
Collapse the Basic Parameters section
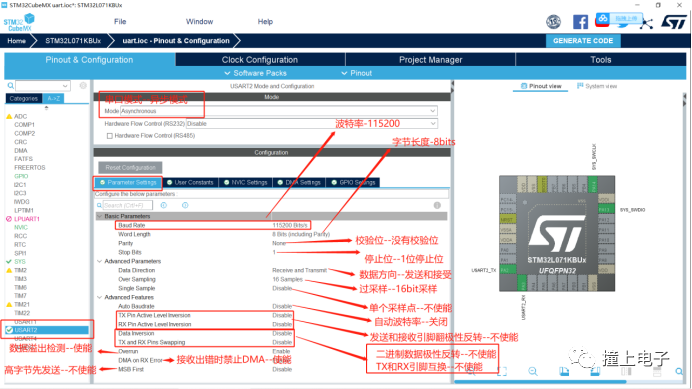tap(100, 216)
